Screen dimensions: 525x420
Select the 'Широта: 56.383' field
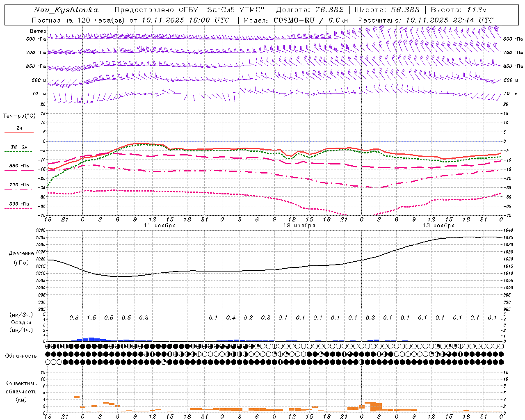387,10
